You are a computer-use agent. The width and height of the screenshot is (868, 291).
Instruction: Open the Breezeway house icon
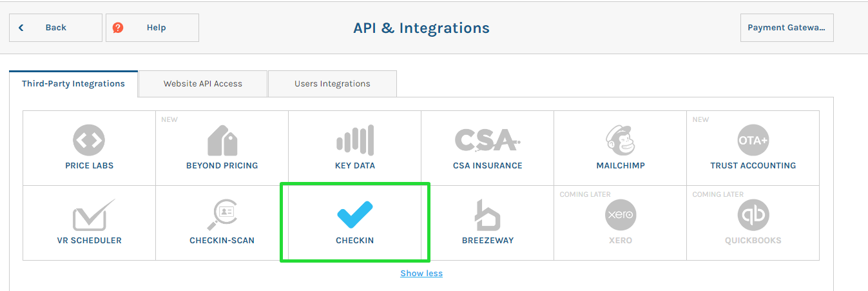click(487, 215)
